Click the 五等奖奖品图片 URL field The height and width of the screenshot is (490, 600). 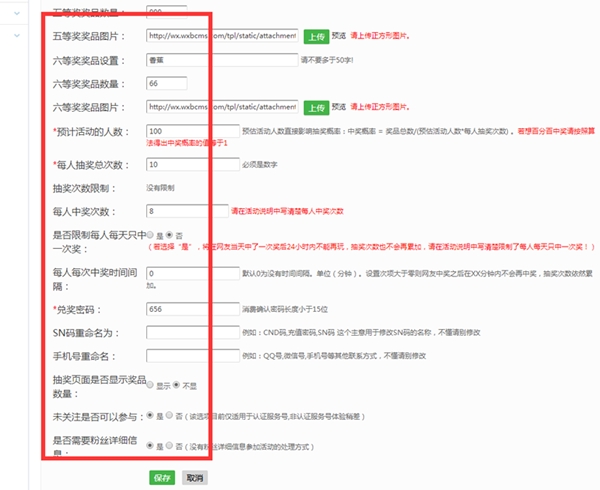222,36
